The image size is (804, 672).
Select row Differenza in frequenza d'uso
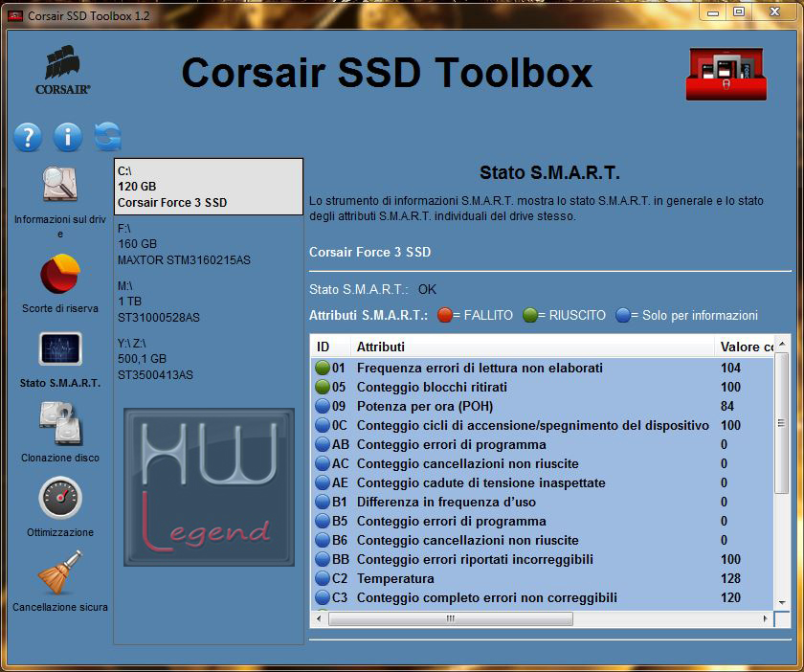click(x=542, y=502)
